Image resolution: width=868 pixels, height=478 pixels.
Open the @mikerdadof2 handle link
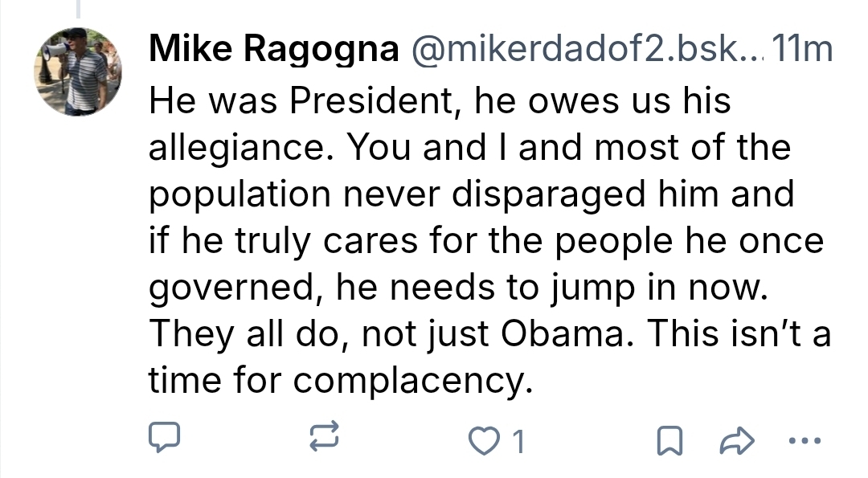click(x=587, y=51)
